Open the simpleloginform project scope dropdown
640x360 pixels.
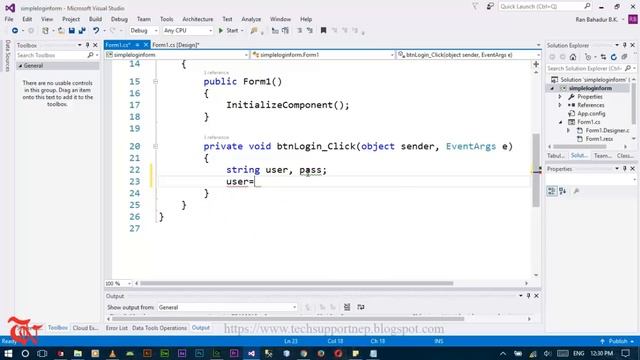click(177, 55)
